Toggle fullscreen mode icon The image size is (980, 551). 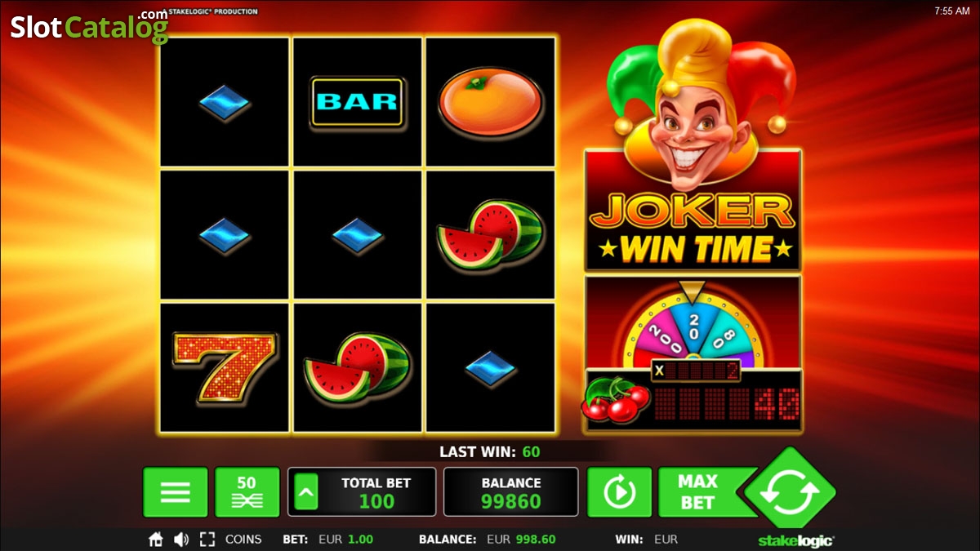point(207,540)
